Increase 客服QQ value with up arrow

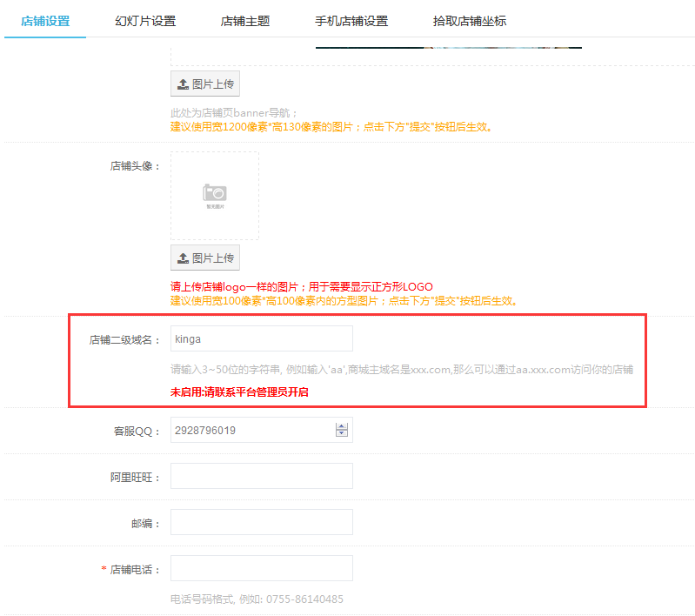click(x=341, y=426)
